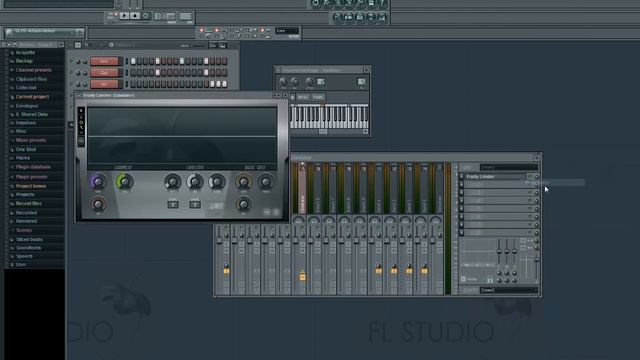Viewport: 640px width, 360px height.
Task: Expand the Packs folder in the browser
Action: click(x=23, y=158)
